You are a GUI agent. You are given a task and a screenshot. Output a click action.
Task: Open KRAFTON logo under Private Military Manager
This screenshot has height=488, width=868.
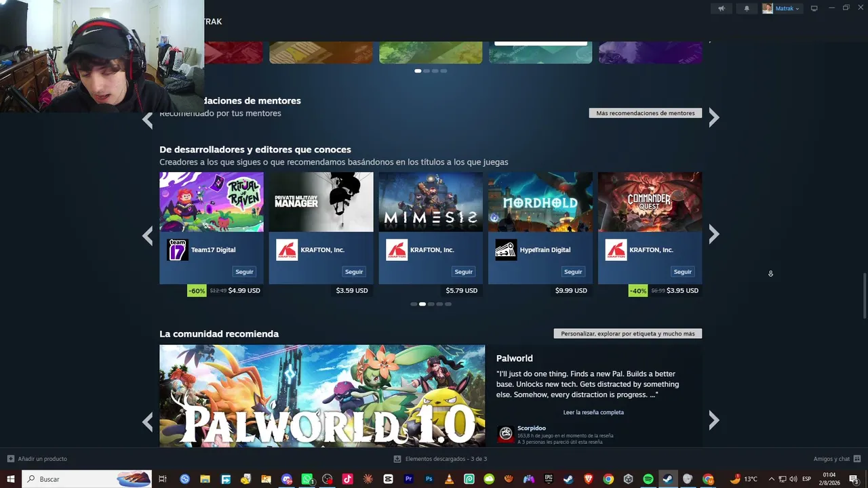pos(287,249)
